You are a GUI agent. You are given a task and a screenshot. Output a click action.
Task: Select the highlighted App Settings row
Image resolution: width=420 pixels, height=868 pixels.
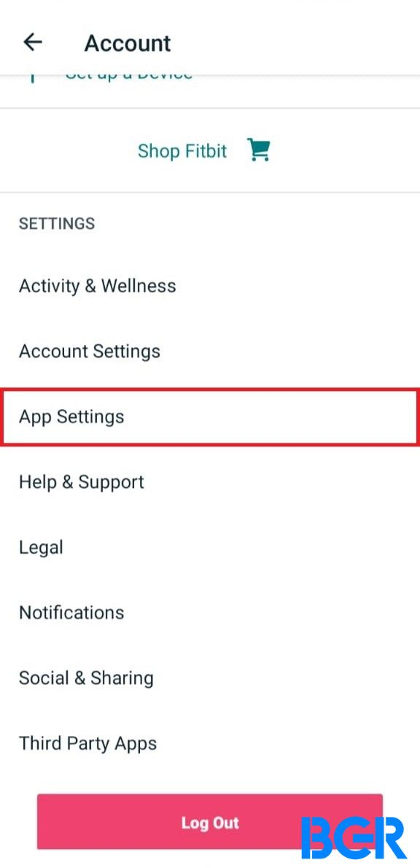pyautogui.click(x=210, y=416)
